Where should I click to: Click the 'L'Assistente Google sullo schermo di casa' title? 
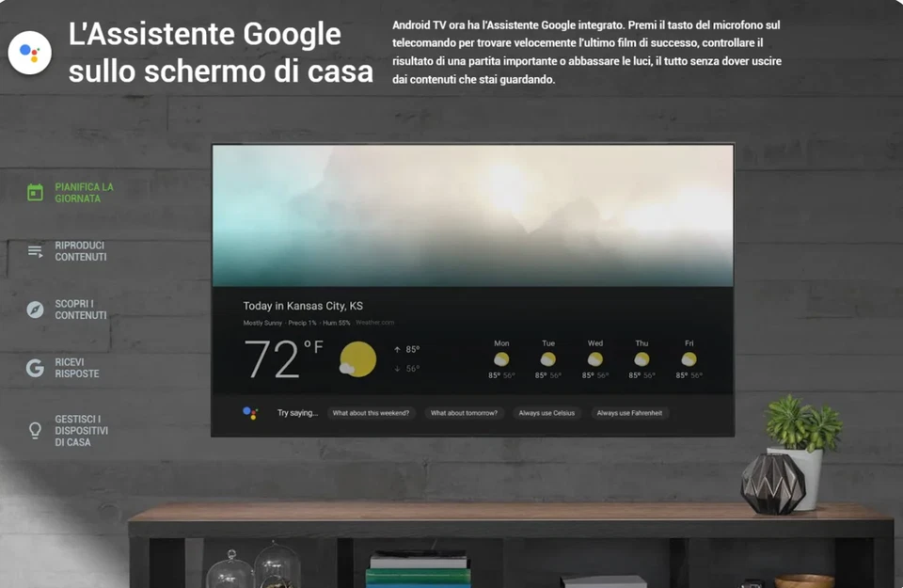[x=220, y=53]
